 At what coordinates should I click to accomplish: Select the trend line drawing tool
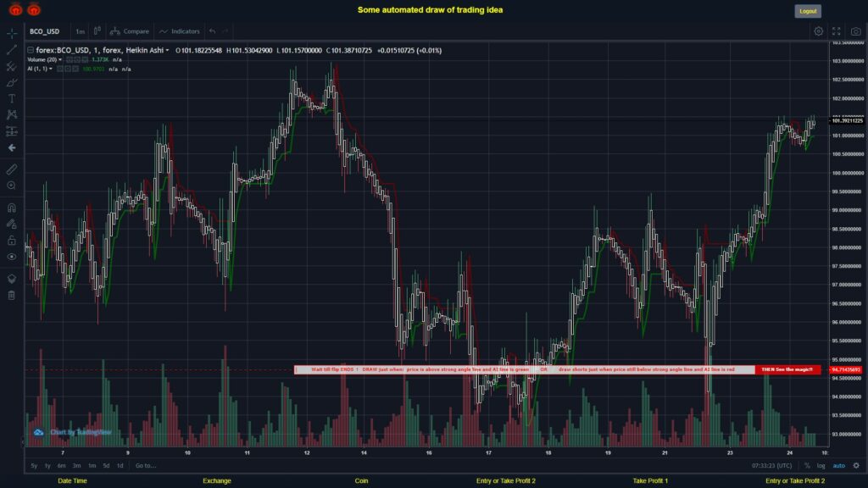pos(12,50)
